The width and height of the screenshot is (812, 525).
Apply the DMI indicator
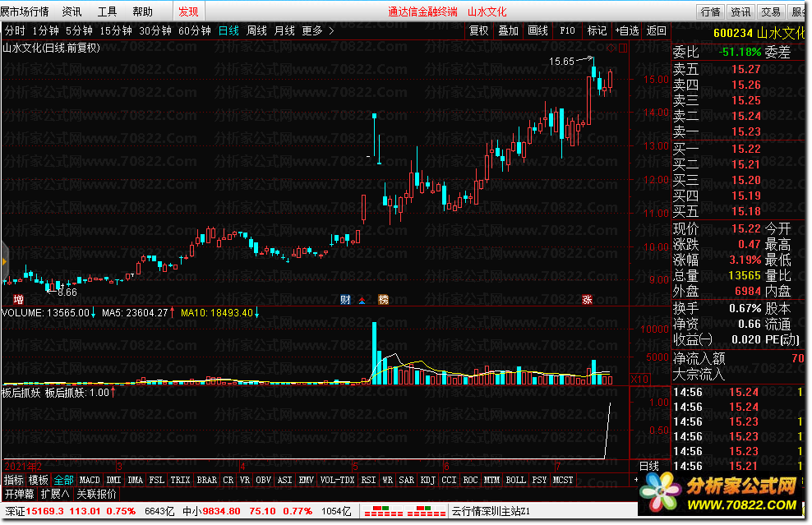pos(113,480)
